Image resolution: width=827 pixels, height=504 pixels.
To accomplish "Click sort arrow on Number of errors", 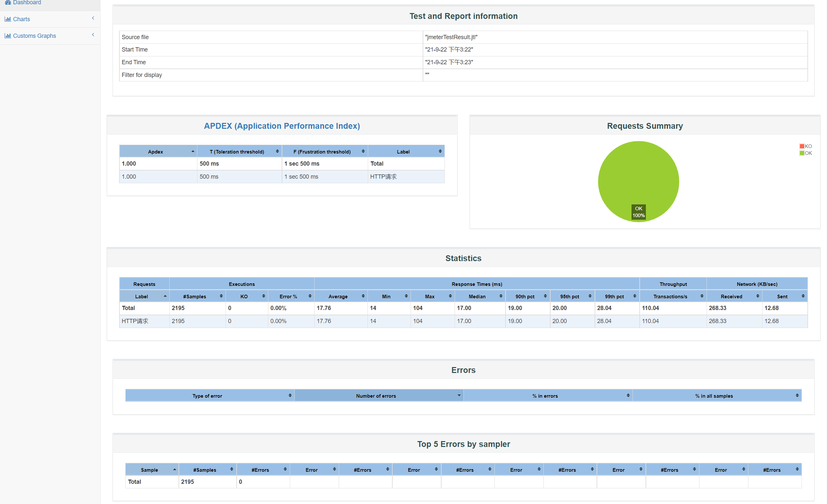I will coord(459,396).
